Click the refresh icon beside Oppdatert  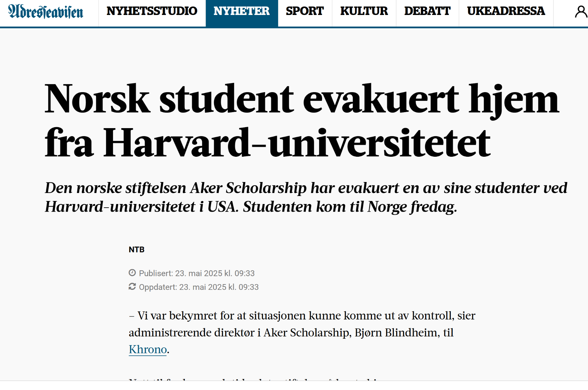click(x=132, y=287)
